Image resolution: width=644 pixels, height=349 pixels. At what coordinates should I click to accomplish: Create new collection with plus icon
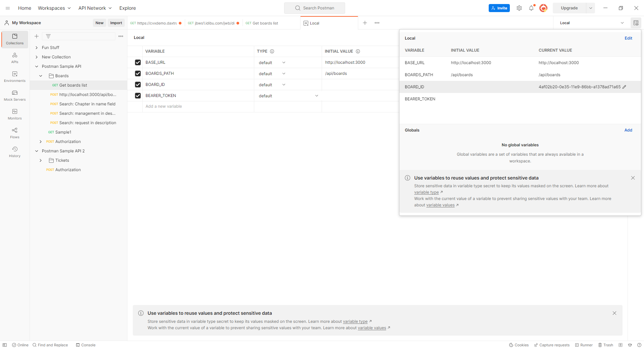click(x=37, y=36)
